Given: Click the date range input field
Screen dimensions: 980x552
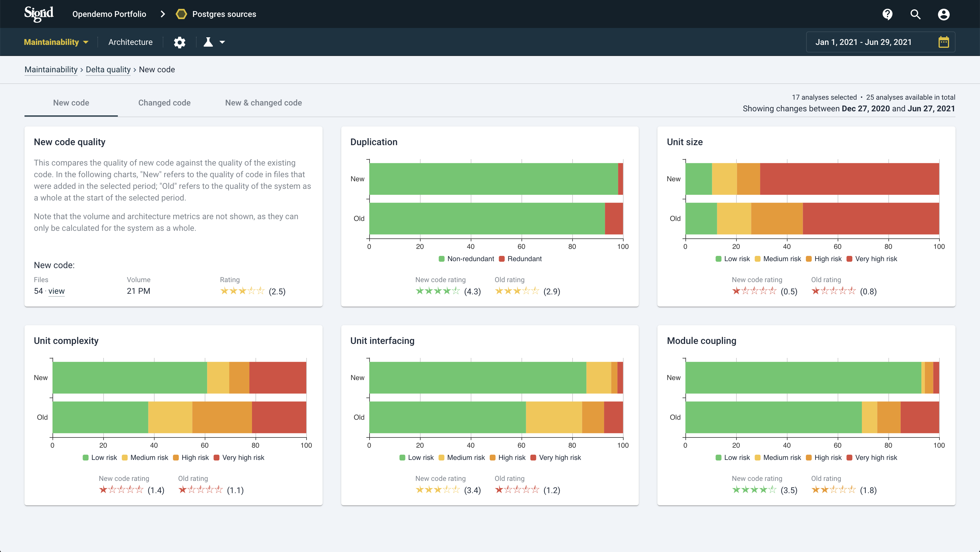Looking at the screenshot, I should pyautogui.click(x=864, y=42).
